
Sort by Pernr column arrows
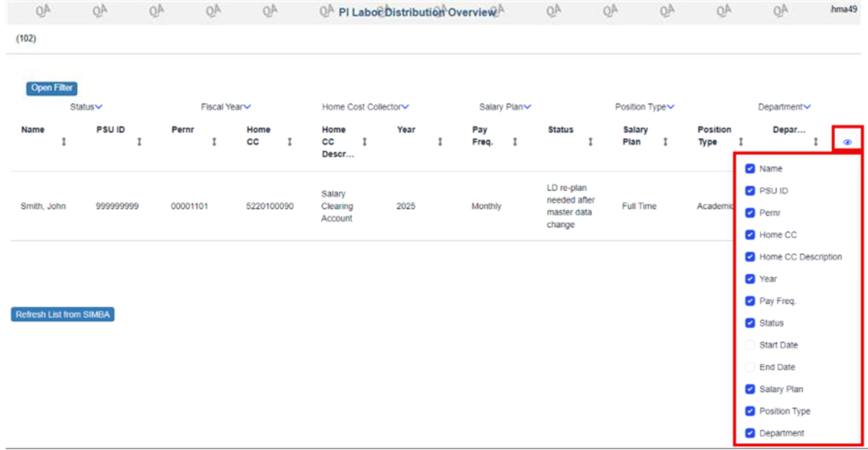tap(214, 142)
